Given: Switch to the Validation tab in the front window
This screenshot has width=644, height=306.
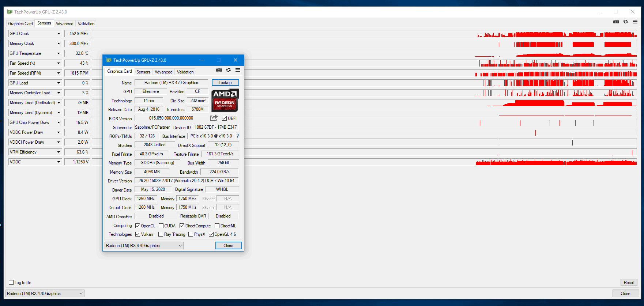Looking at the screenshot, I should click(x=185, y=72).
